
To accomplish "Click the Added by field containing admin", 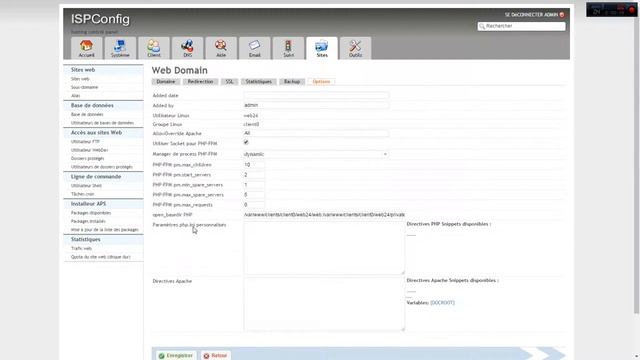I will coord(316,105).
